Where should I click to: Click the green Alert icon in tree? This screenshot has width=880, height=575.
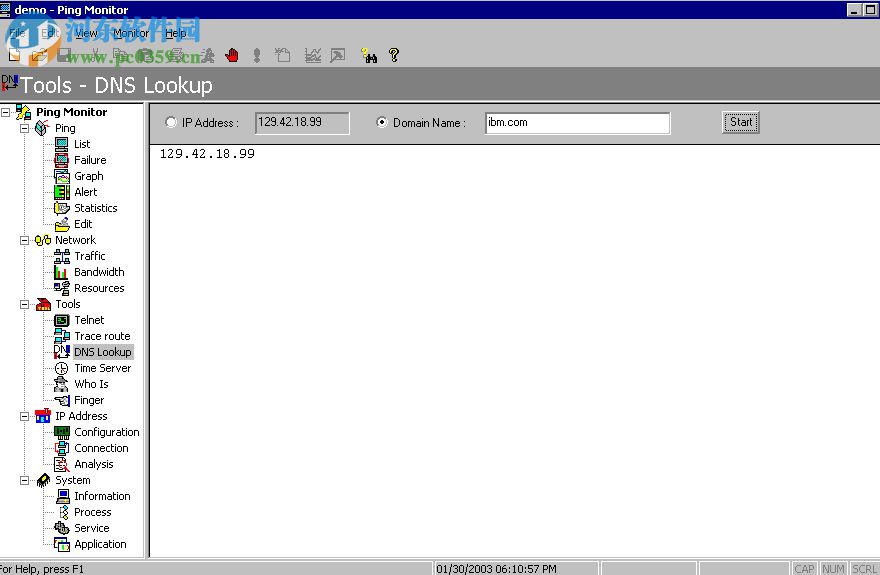coord(62,192)
